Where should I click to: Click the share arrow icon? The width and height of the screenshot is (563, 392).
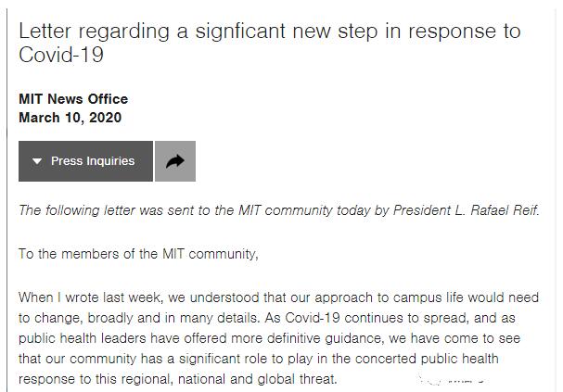click(174, 161)
